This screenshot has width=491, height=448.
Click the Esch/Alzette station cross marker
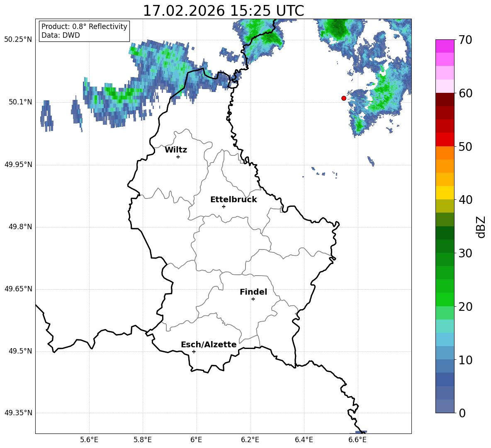coord(194,351)
